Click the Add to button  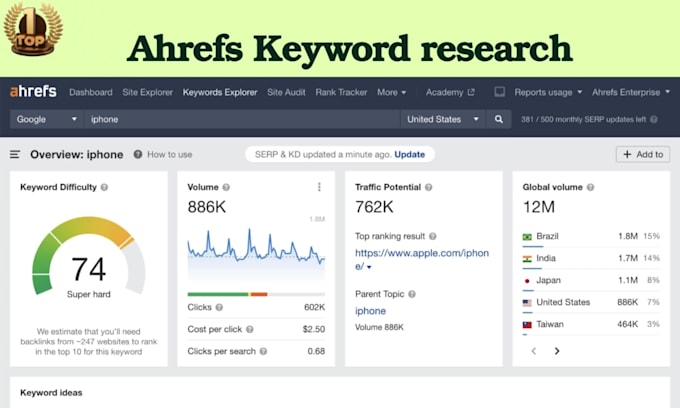click(x=643, y=154)
